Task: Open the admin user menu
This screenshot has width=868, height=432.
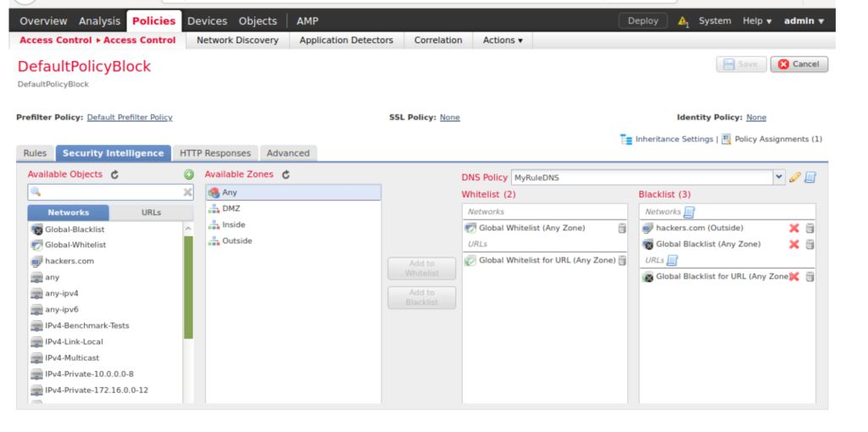Action: 804,21
